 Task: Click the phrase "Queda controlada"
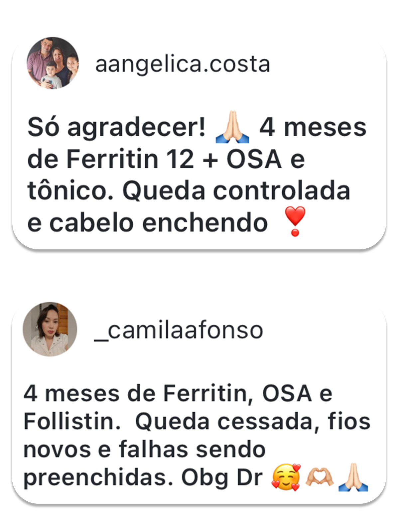click(236, 191)
